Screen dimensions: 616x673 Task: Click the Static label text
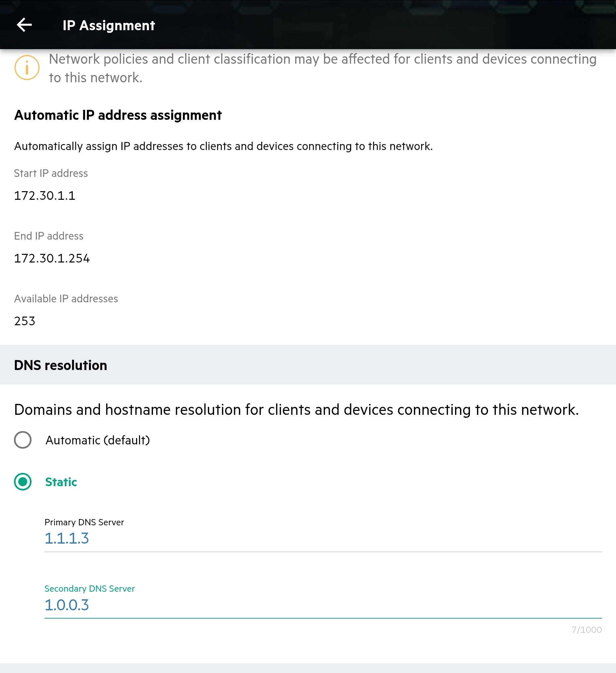point(61,482)
